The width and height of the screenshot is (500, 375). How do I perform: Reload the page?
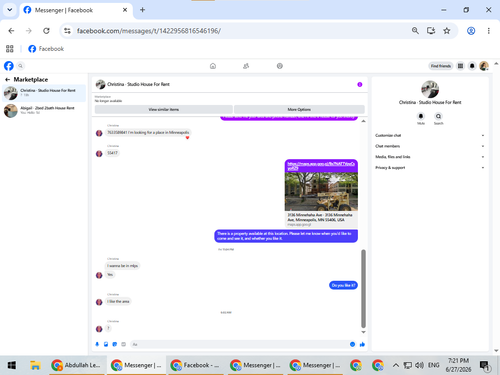[46, 31]
